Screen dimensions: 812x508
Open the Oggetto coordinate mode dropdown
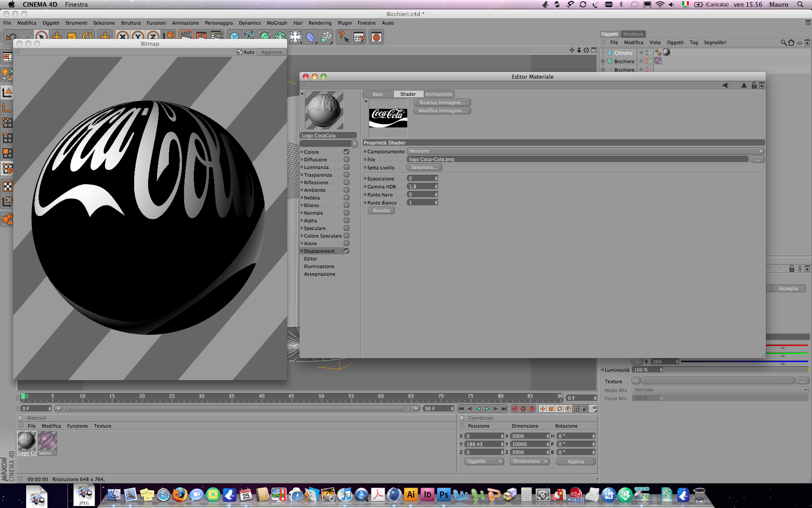(x=484, y=461)
